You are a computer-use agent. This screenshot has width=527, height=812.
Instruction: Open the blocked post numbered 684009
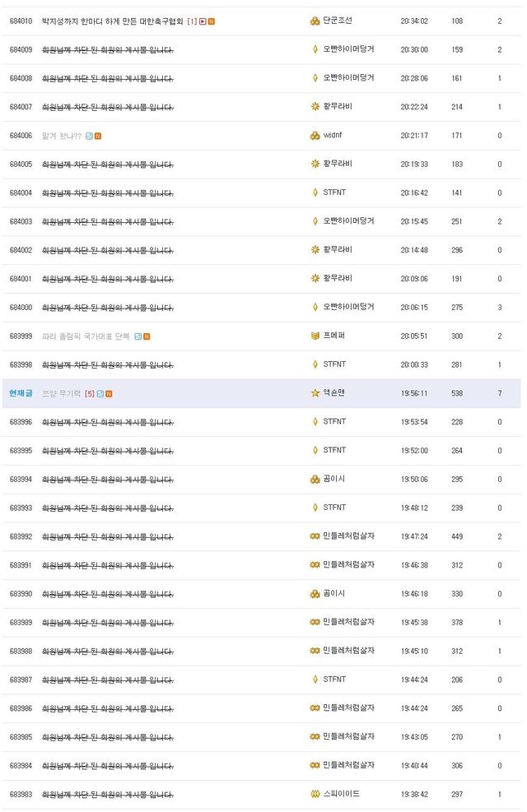(x=108, y=49)
